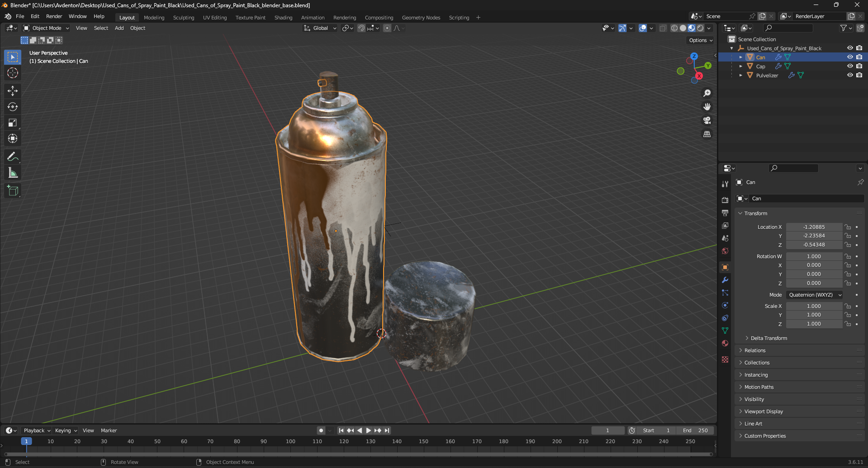The image size is (868, 468).
Task: Toggle X-ray viewport mode
Action: coord(663,28)
